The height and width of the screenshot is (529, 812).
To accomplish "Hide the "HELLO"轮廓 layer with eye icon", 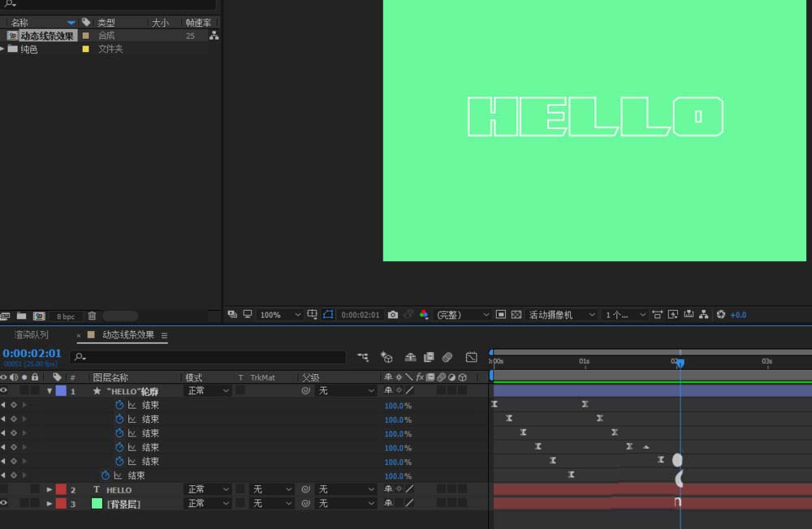I will (x=4, y=391).
